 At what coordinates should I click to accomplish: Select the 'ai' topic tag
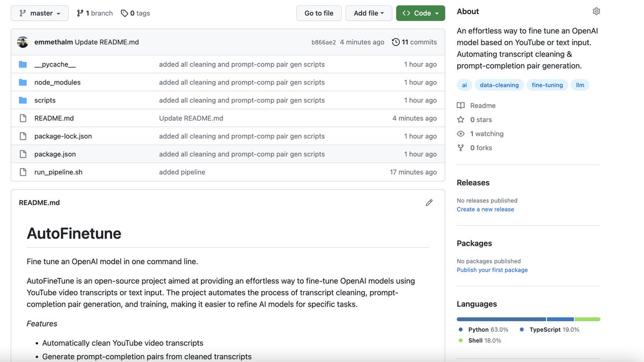coord(464,85)
